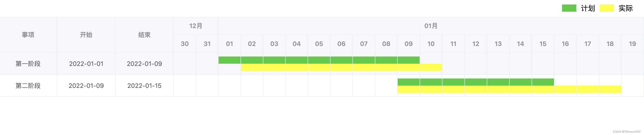Screen dimensions: 644x135
Task: Click the 第一阶段 row label
Action: [28, 64]
